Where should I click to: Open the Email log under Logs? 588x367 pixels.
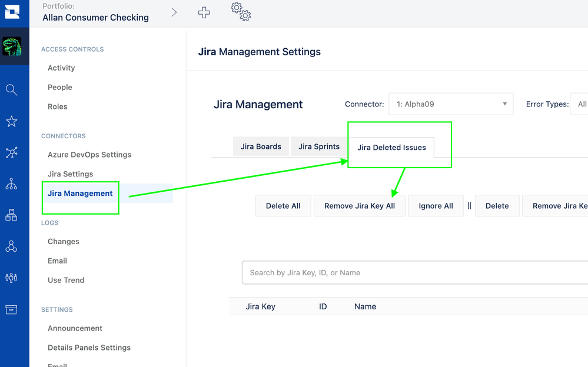pyautogui.click(x=57, y=261)
